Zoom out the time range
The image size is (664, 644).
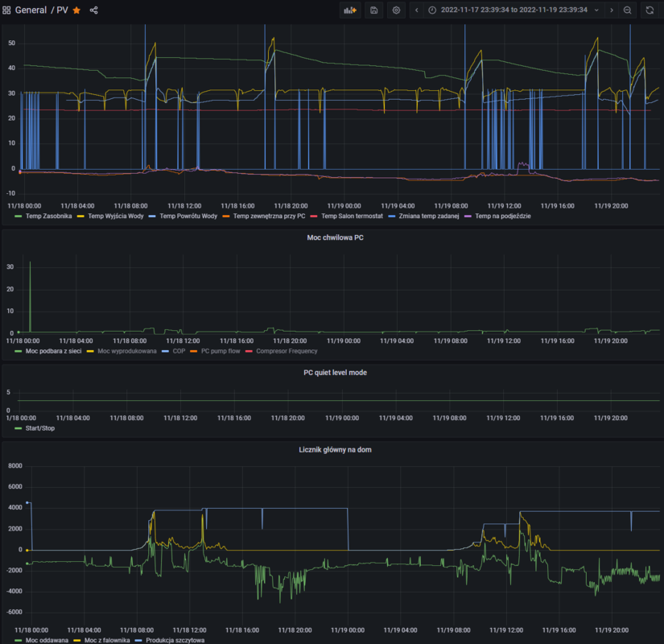628,10
